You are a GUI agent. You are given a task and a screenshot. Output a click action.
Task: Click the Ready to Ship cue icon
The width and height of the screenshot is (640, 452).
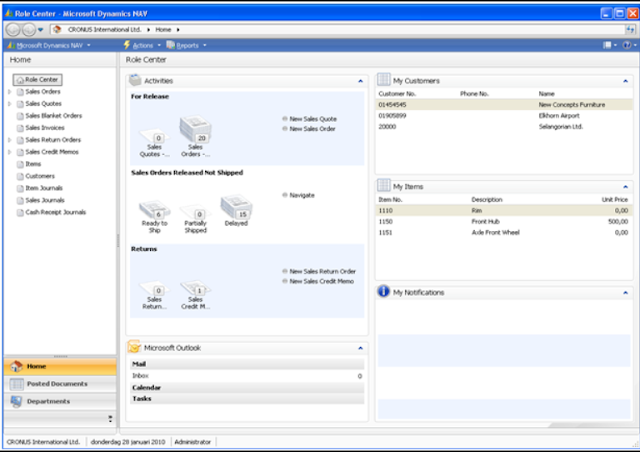point(154,210)
